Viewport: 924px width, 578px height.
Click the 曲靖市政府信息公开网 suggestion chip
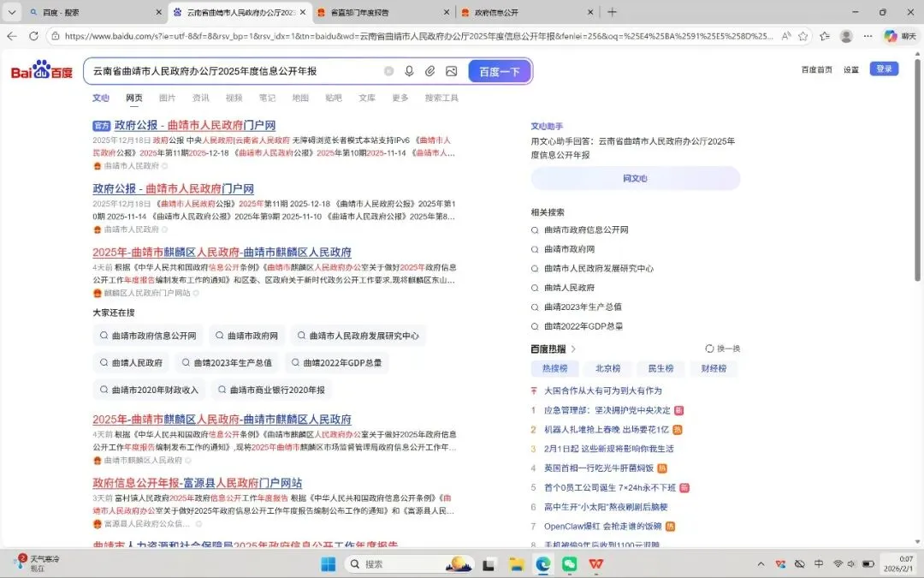[148, 336]
